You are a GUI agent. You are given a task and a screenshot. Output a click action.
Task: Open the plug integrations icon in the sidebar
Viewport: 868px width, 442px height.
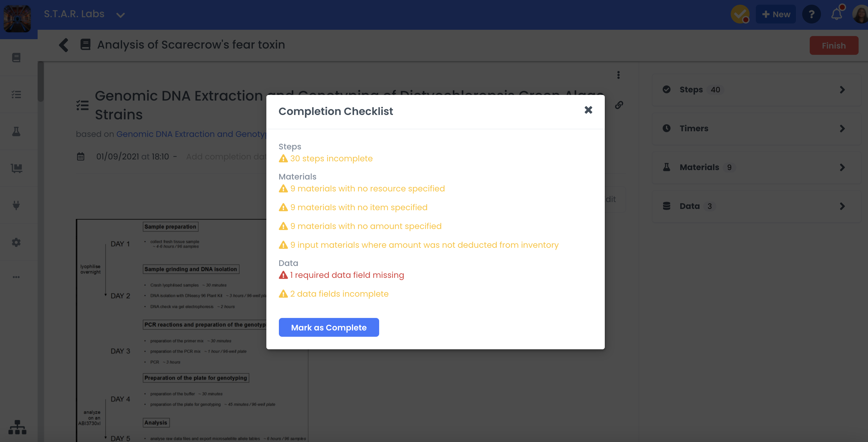click(16, 205)
